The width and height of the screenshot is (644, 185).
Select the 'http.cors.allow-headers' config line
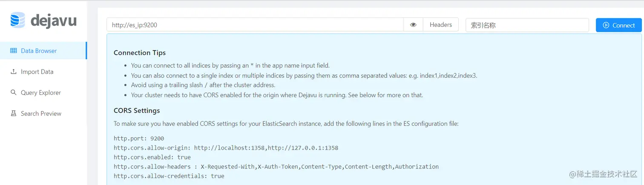click(276, 167)
